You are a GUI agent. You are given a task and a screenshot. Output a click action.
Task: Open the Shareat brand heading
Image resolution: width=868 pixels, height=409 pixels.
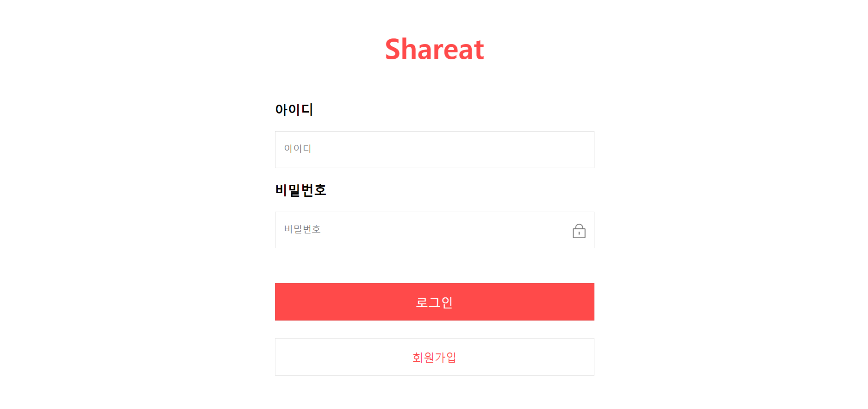[x=434, y=49]
